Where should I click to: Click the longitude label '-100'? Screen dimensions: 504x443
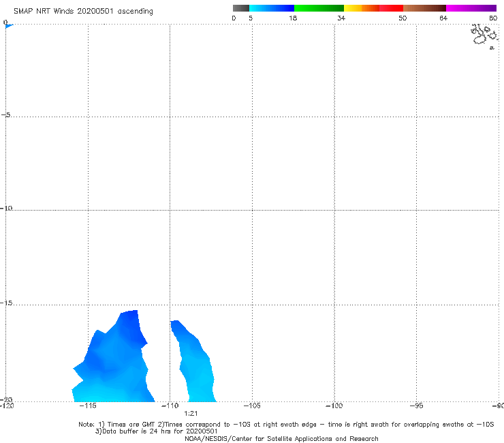click(334, 406)
